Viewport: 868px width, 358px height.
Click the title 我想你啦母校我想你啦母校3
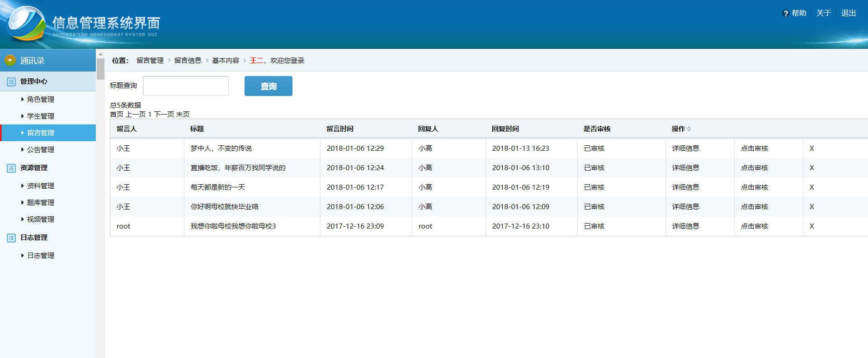(x=233, y=226)
